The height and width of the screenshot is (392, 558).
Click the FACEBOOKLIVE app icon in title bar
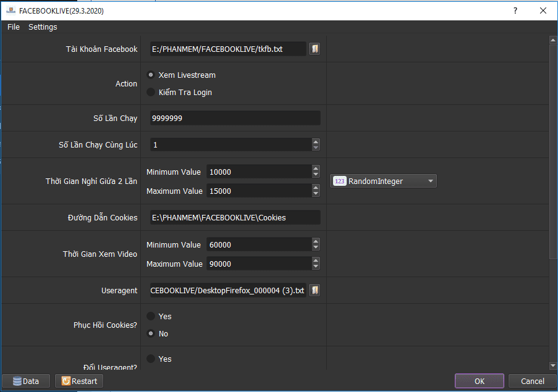click(11, 10)
